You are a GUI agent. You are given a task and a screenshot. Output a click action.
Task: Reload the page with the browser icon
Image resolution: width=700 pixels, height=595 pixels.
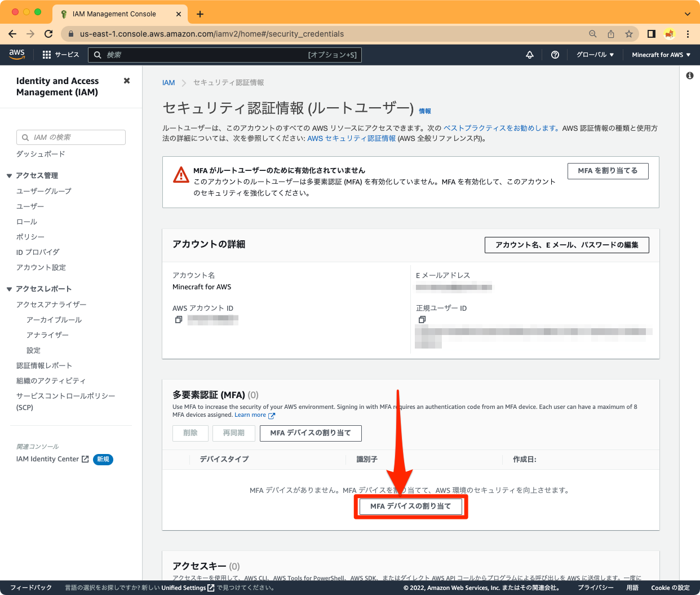50,34
